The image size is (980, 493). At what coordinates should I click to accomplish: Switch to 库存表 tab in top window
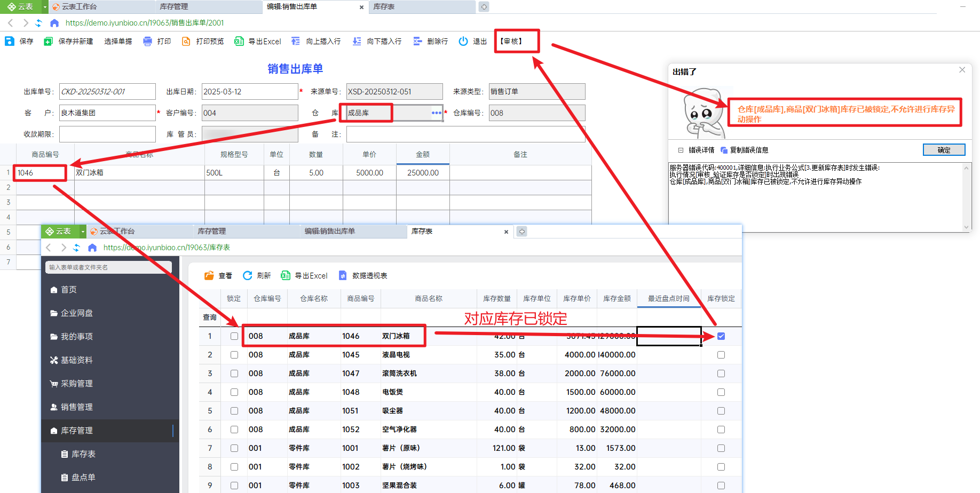click(x=422, y=7)
